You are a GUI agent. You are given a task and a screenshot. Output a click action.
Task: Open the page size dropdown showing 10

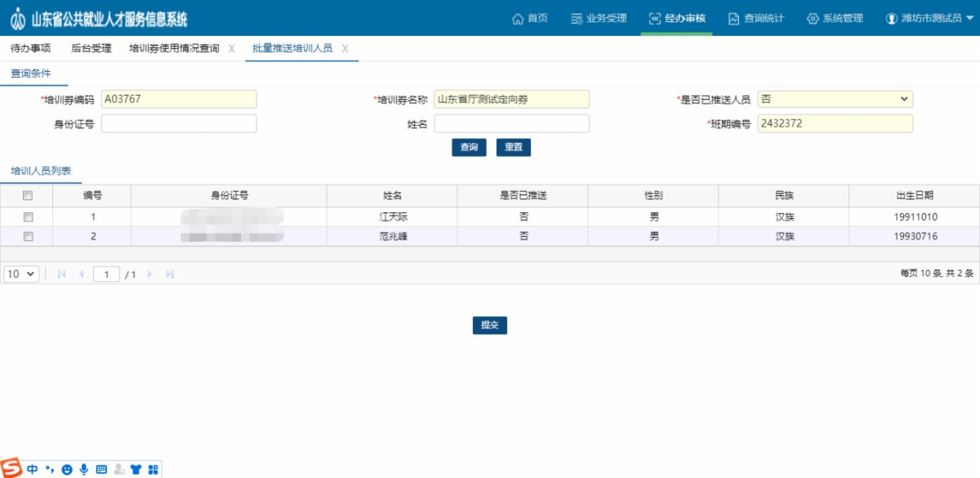coord(21,275)
